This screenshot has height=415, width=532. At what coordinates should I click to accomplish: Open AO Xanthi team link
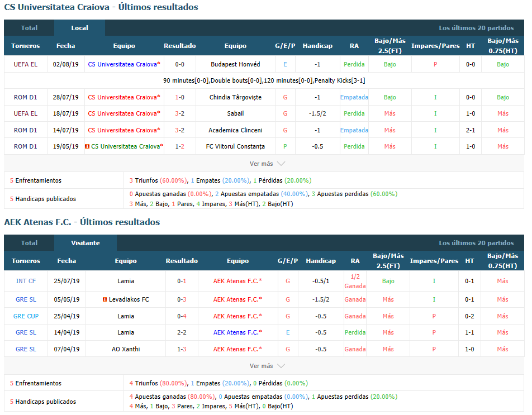(126, 349)
